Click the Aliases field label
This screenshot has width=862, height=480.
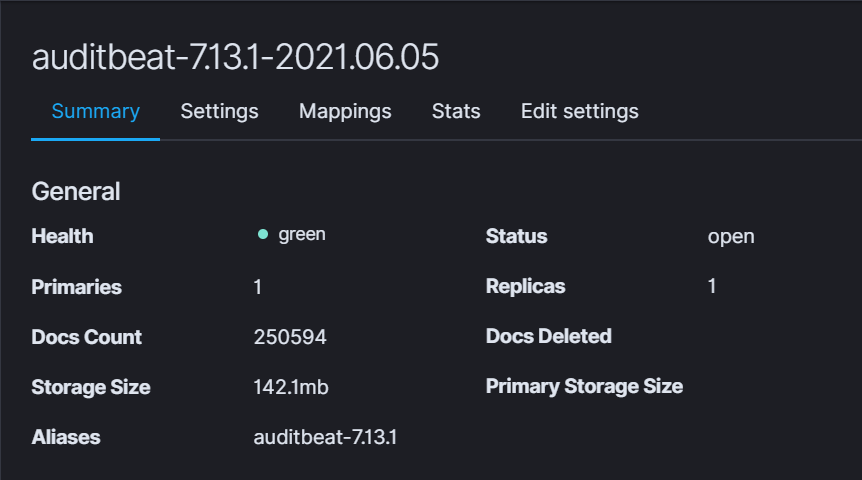coord(66,437)
